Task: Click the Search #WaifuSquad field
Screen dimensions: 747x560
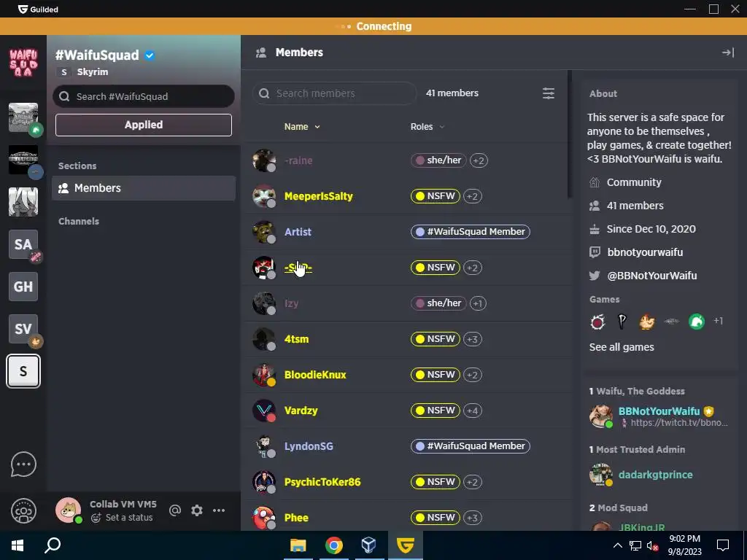Action: pos(144,97)
